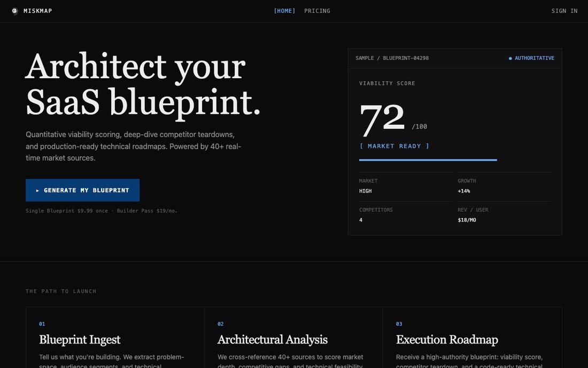Click the AUTHORITATIVE status dot
The width and height of the screenshot is (588, 368).
coord(510,58)
